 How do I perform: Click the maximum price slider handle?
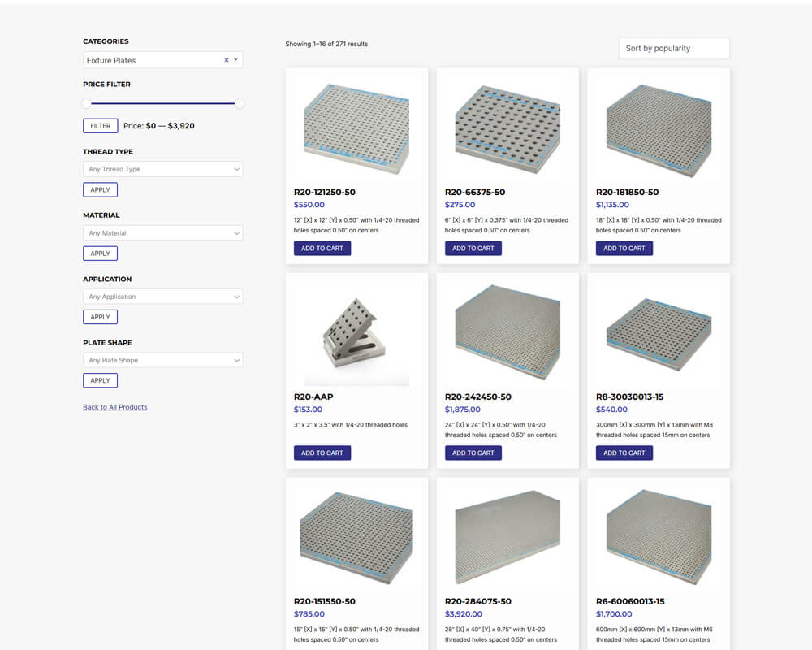coord(240,103)
